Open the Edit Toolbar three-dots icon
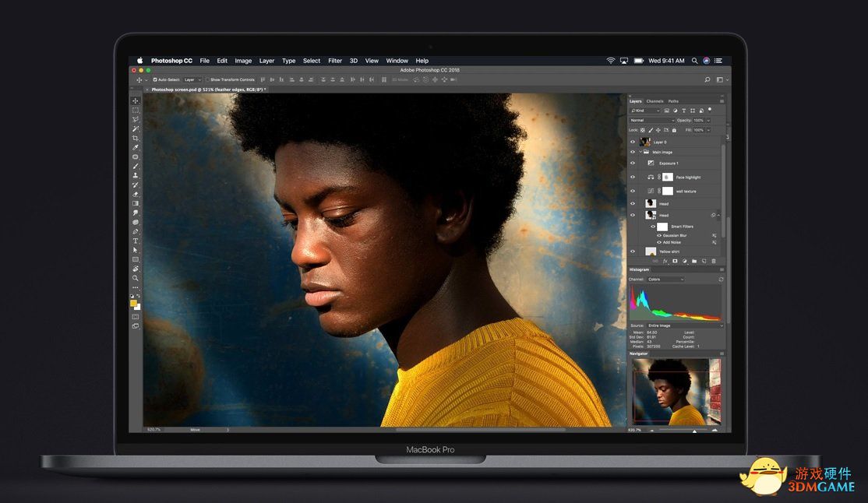The image size is (868, 503). click(x=136, y=288)
